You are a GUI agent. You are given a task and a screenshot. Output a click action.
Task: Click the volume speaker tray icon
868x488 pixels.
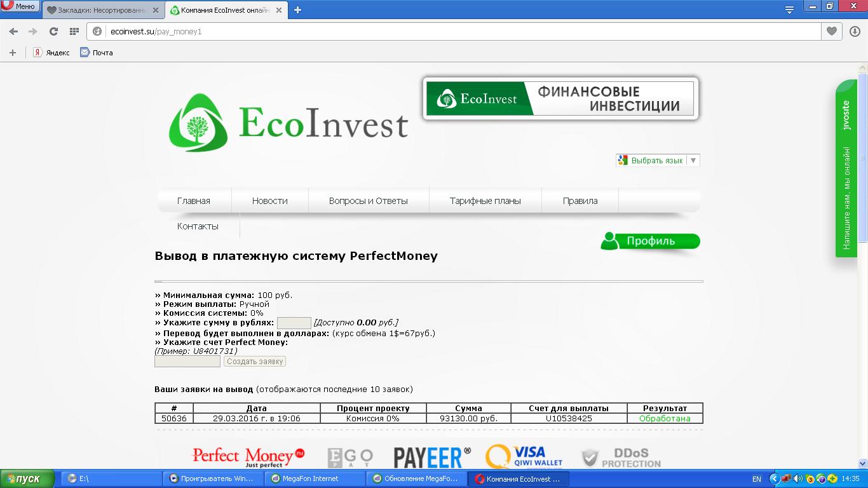pos(798,478)
